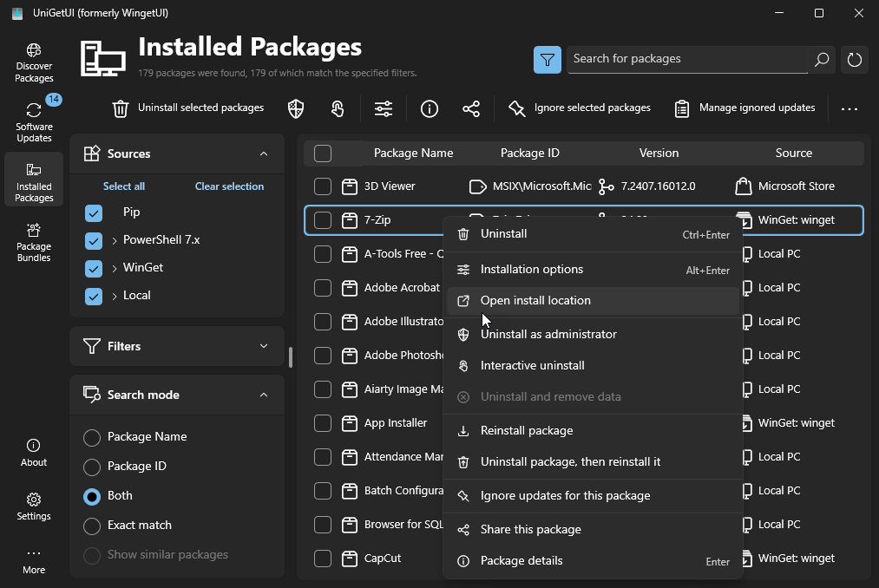The image size is (879, 588).
Task: Collapse the Sources panel
Action: [264, 154]
